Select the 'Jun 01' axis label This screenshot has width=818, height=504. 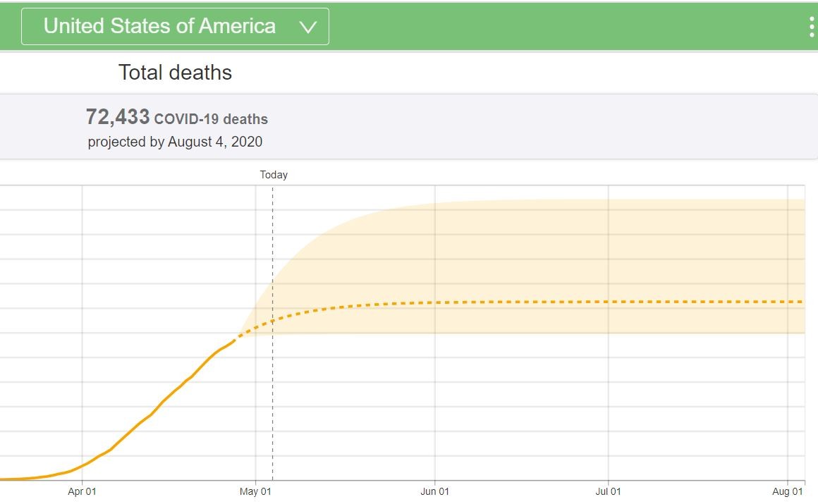[x=434, y=491]
